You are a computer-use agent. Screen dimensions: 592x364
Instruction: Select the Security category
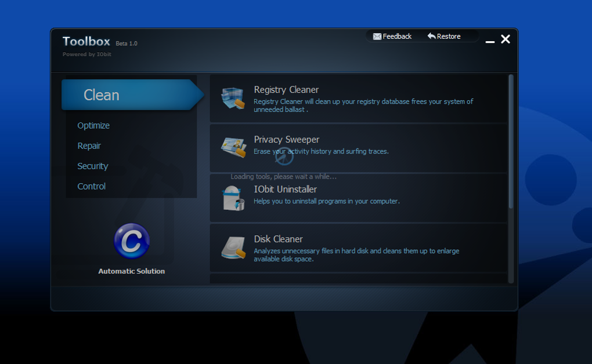pos(93,166)
